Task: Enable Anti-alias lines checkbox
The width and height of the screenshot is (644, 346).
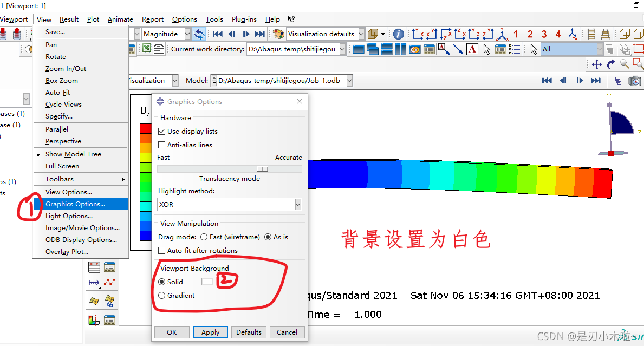Action: 162,145
